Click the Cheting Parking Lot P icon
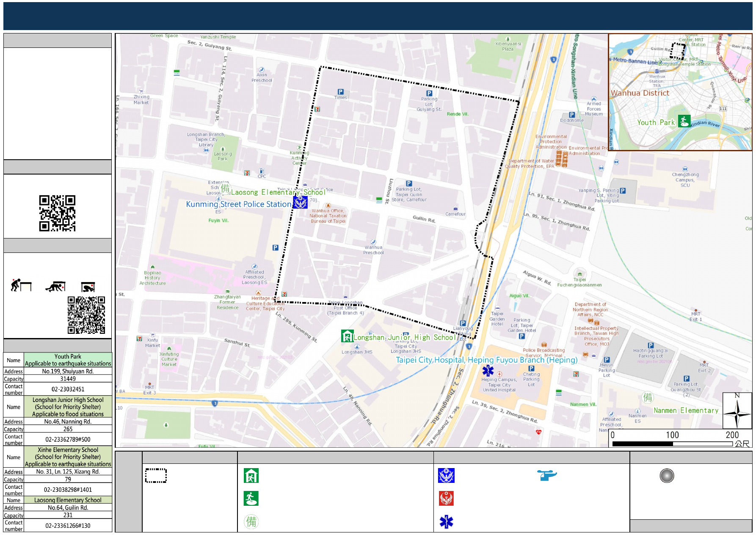Screen dimensions: 756x535 click(531, 369)
